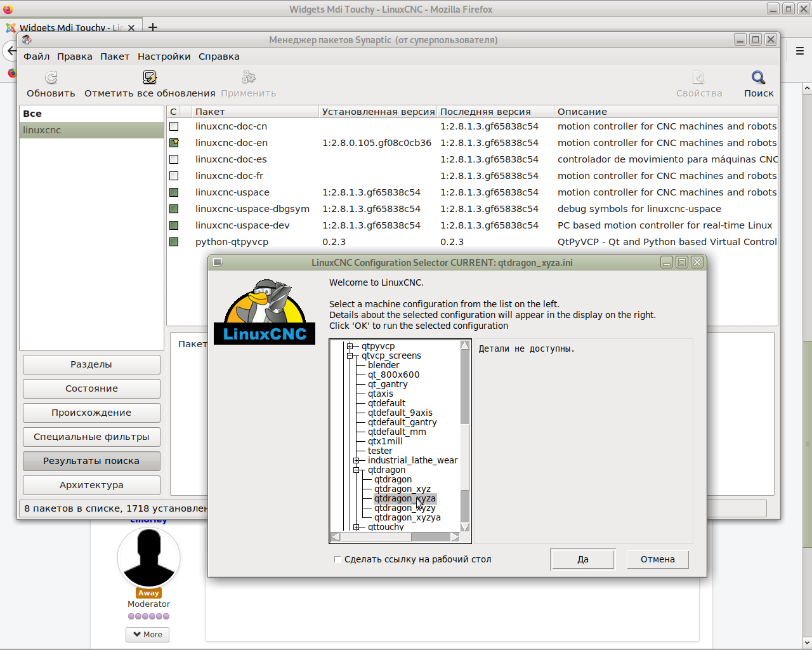This screenshot has height=650, width=812.
Task: Toggle status box for linuxcnc-doc-fr
Action: [x=174, y=176]
